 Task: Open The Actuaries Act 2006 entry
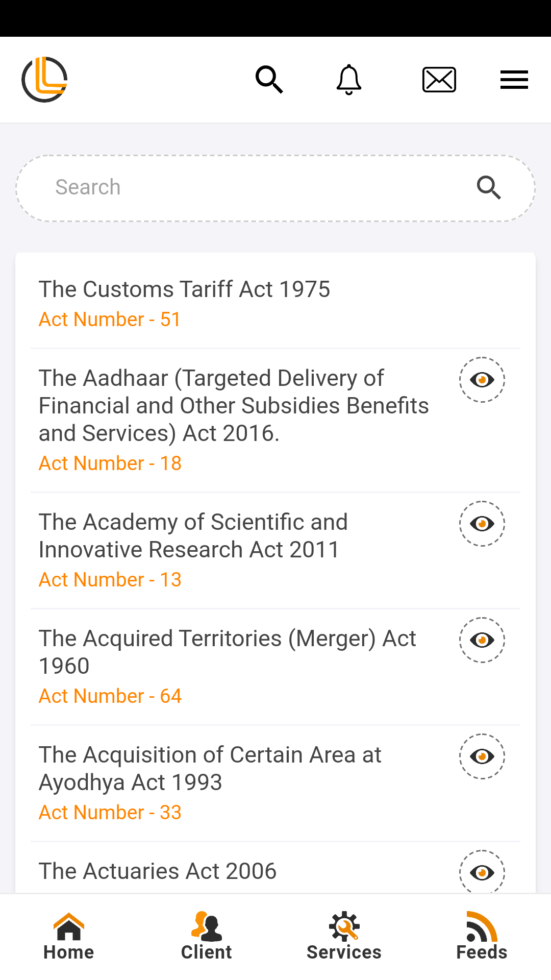point(158,871)
